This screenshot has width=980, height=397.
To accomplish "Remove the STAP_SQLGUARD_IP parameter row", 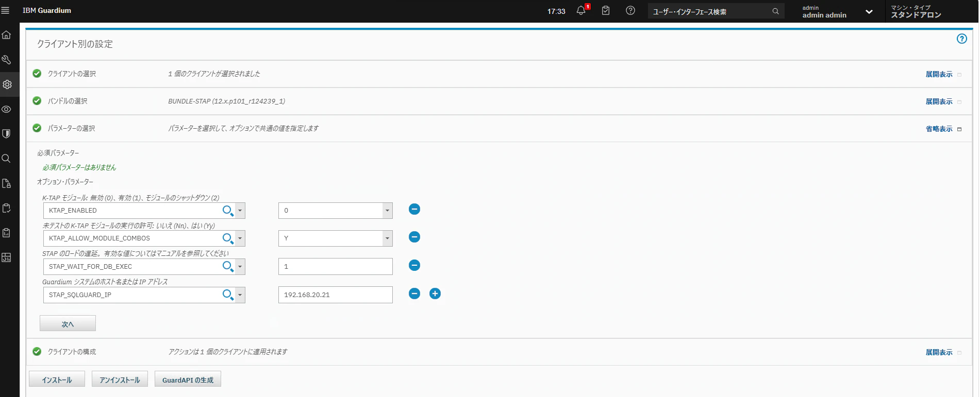I will pyautogui.click(x=414, y=294).
